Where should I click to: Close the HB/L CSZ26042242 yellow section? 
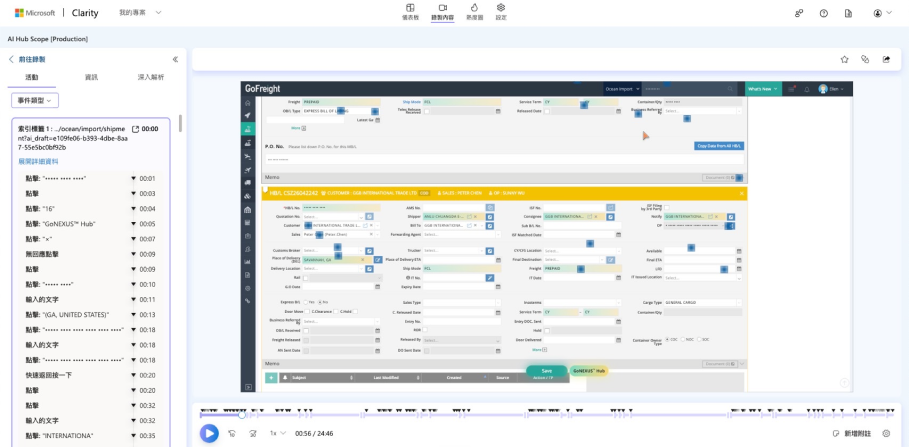[x=741, y=193]
